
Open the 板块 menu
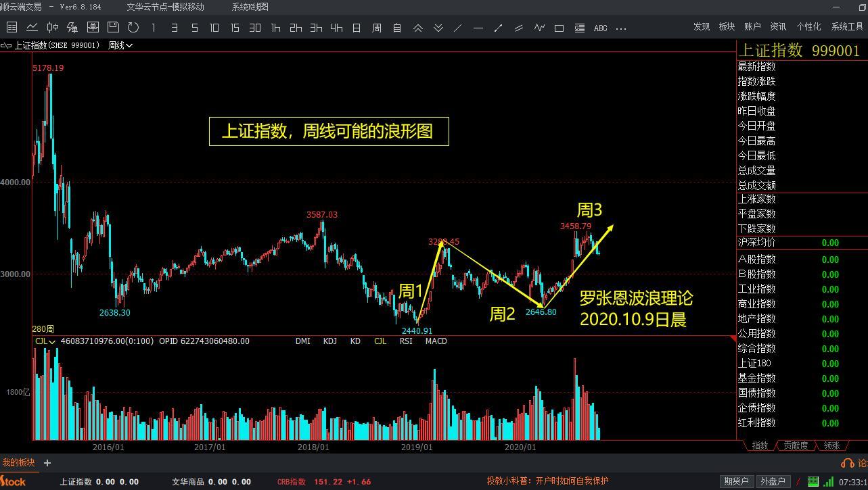pyautogui.click(x=727, y=27)
